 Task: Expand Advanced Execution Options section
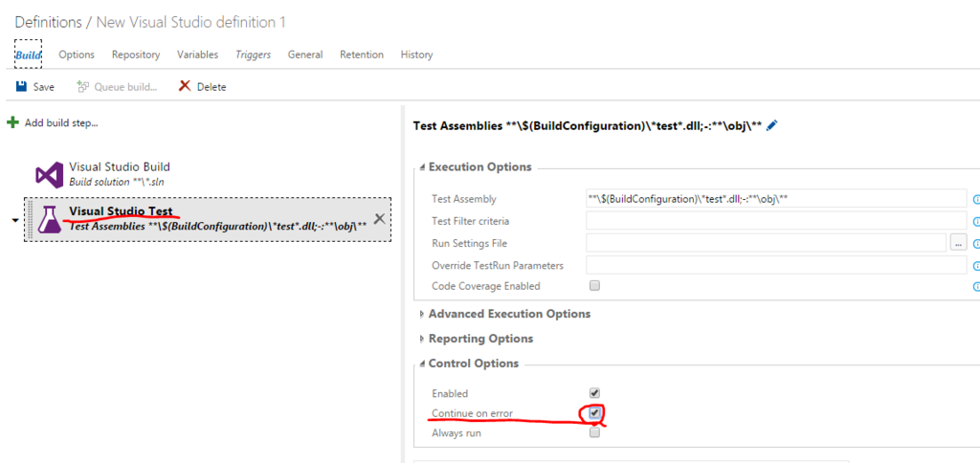tap(422, 314)
